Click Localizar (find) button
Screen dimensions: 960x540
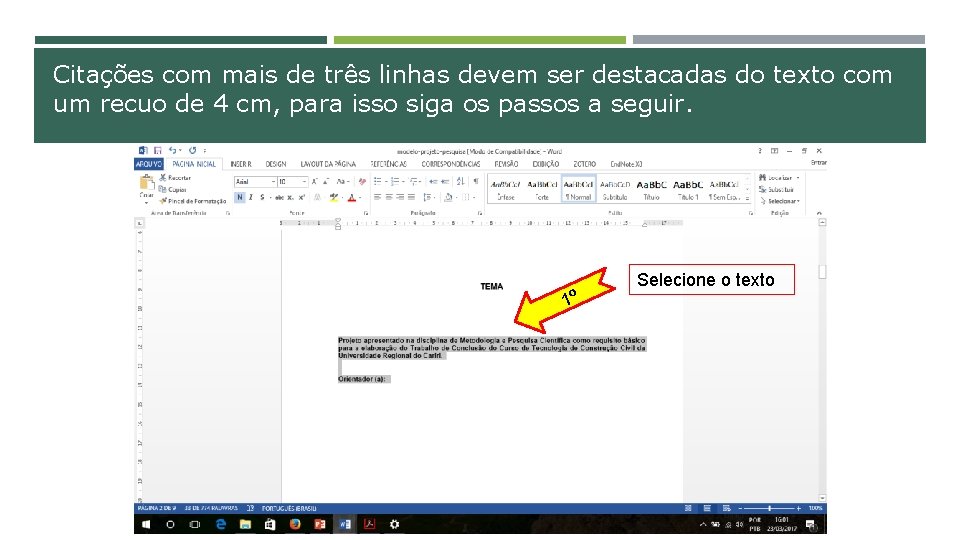(x=779, y=178)
